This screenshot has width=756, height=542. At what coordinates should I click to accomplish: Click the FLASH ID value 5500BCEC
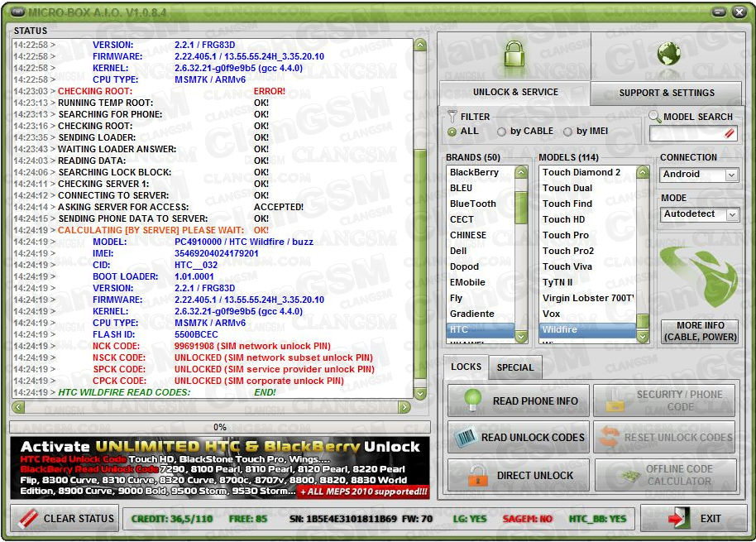[196, 334]
